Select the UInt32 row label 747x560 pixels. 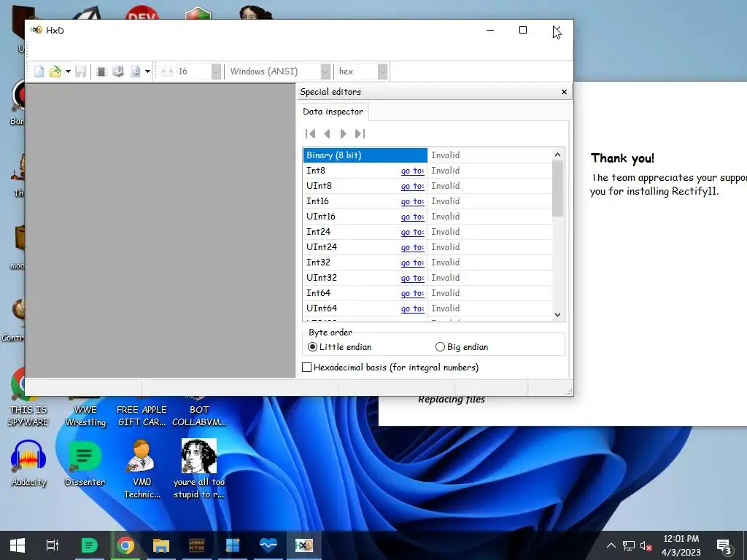tap(322, 278)
